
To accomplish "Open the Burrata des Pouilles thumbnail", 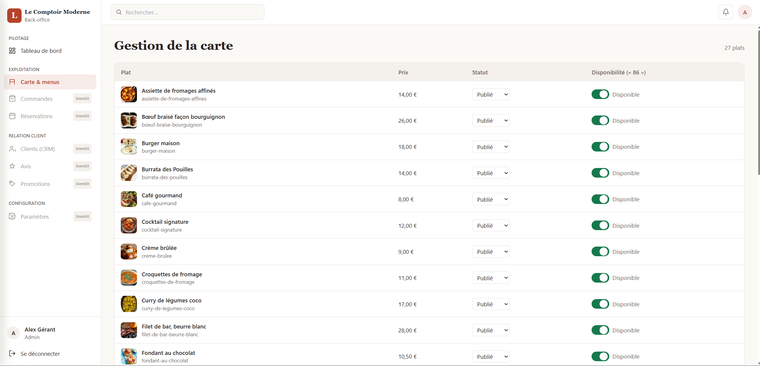I will click(x=129, y=173).
